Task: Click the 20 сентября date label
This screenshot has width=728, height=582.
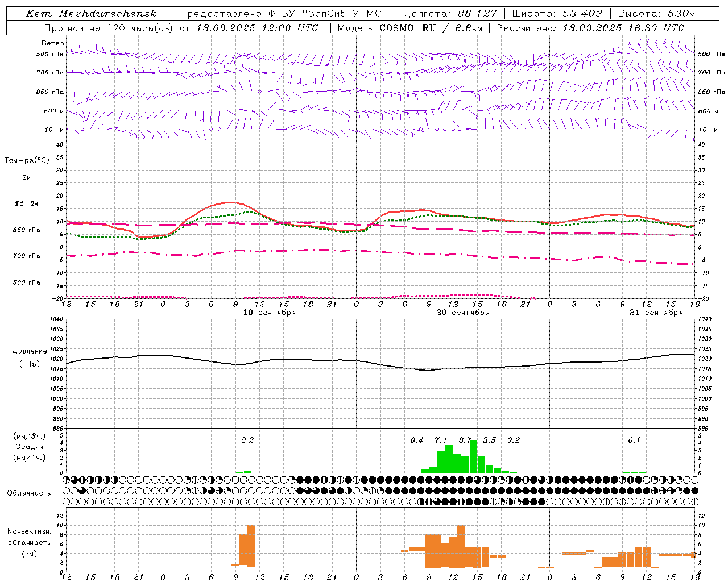Action: [x=463, y=312]
